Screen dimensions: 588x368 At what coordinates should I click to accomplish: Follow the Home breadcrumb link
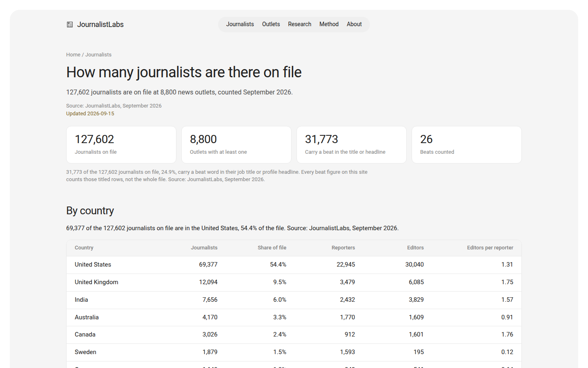click(x=73, y=54)
